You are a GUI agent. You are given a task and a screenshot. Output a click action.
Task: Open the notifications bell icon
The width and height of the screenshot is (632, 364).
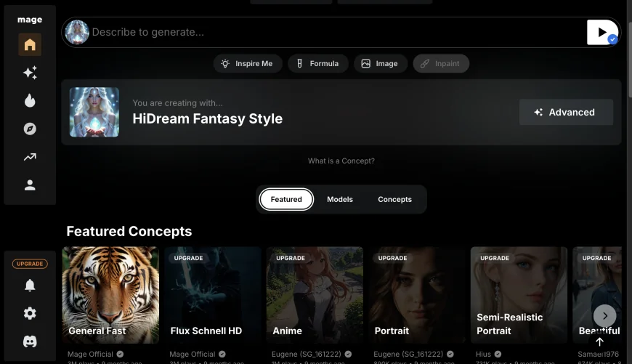coord(30,286)
